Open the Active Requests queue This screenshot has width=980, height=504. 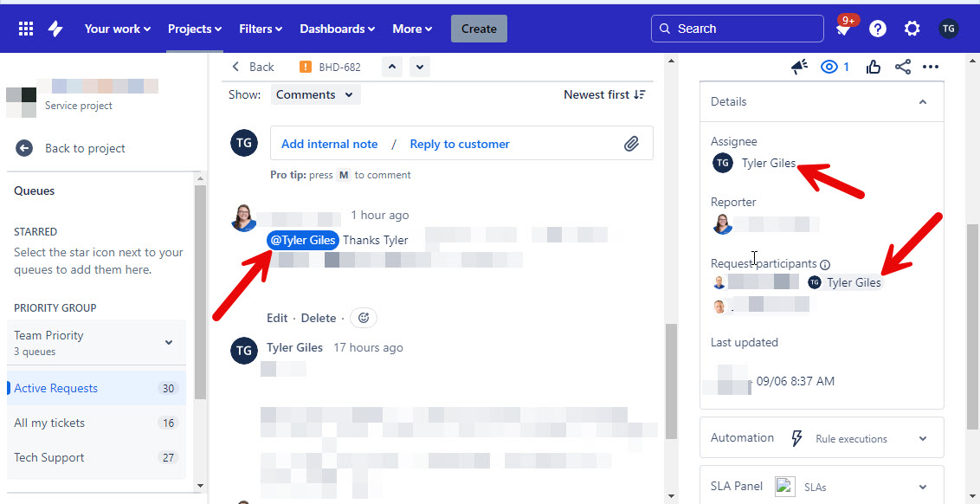pyautogui.click(x=96, y=388)
